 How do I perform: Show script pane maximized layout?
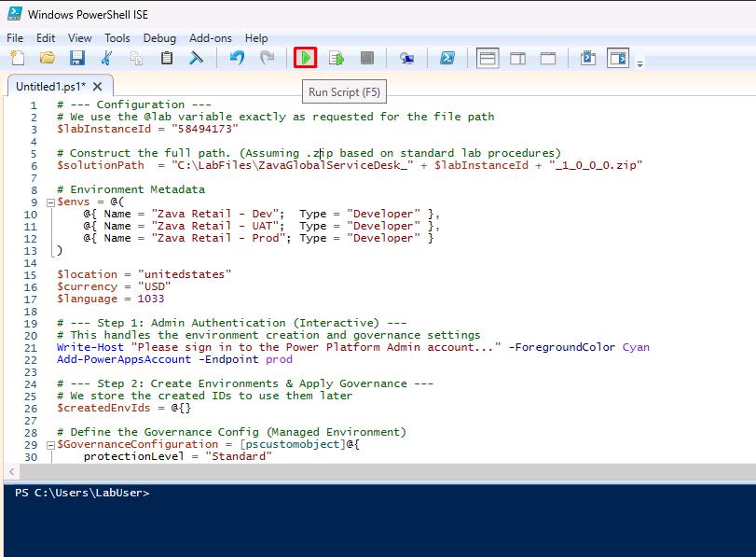click(548, 59)
